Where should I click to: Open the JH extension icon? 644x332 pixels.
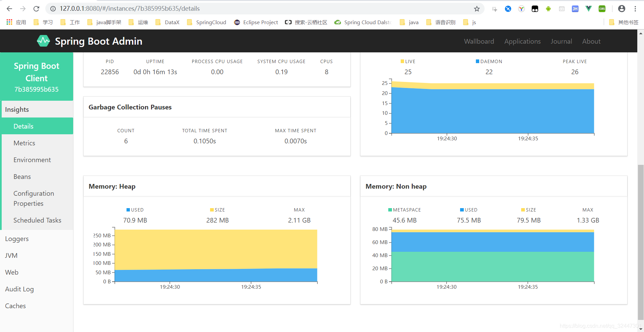point(575,9)
